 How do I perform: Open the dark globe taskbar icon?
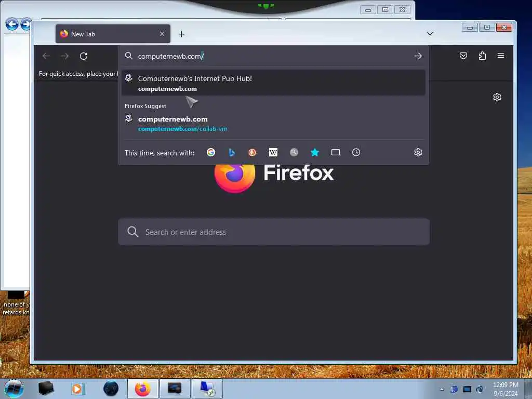tap(111, 389)
